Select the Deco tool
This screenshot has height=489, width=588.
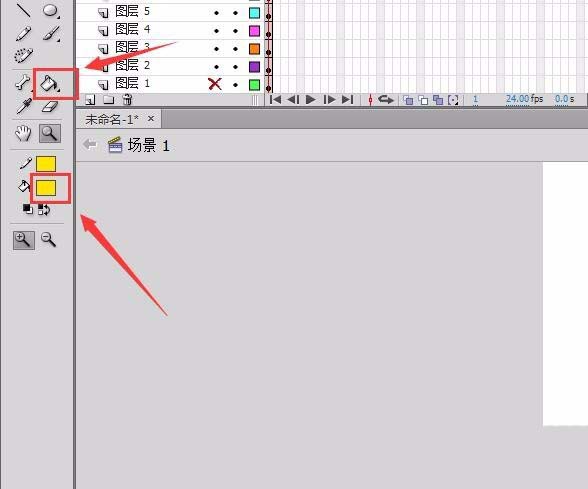[23, 56]
